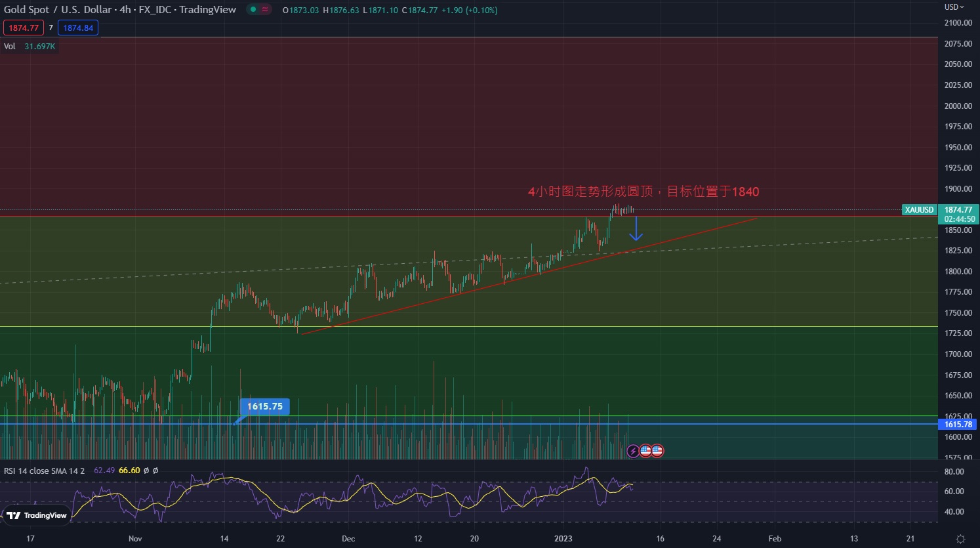Click the Feb label on the time axis
This screenshot has height=548, width=980.
point(775,539)
